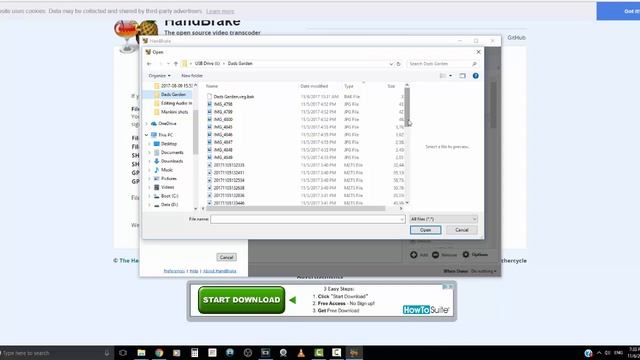This screenshot has width=640, height=360.
Task: Collapse the This PC tree node
Action: [147, 135]
